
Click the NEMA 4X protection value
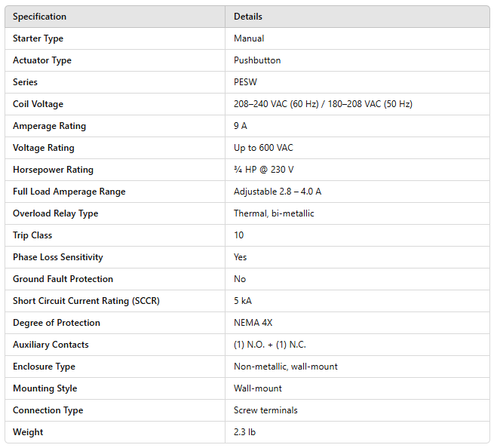[x=253, y=323]
